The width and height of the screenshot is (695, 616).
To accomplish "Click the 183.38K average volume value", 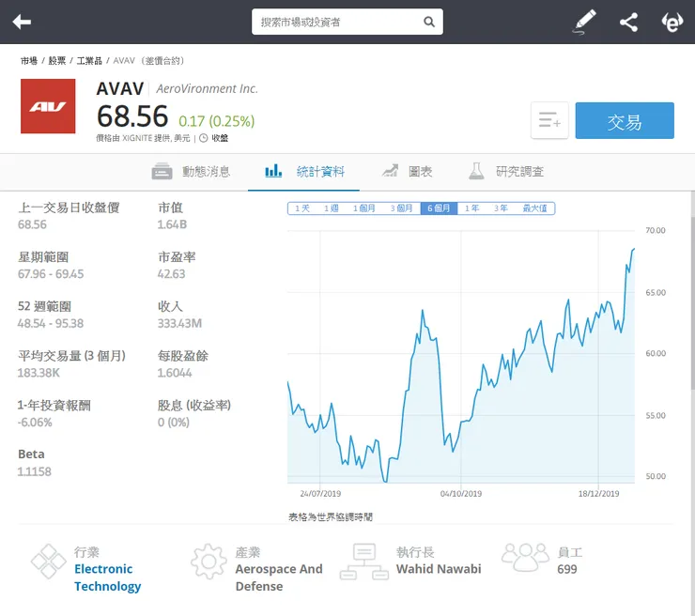I will (x=39, y=373).
